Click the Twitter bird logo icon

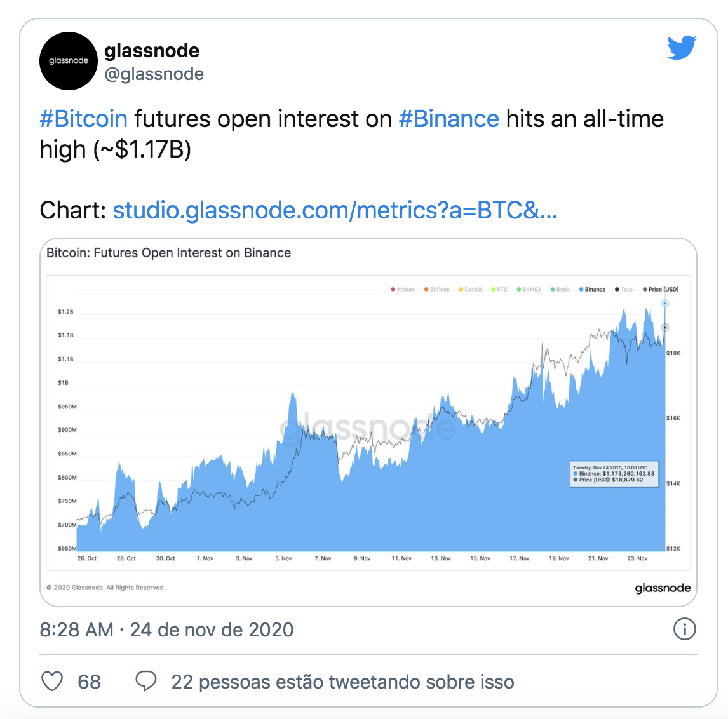pos(682,48)
